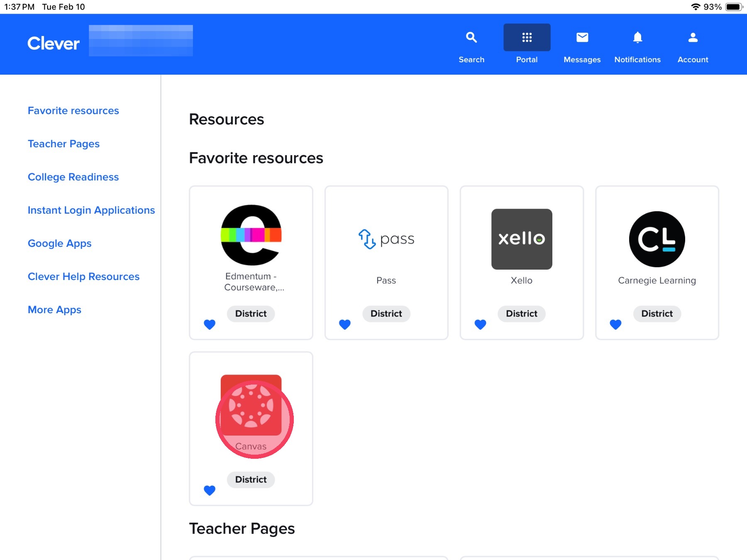Open Google Apps sidebar link
The width and height of the screenshot is (747, 560).
click(x=60, y=243)
